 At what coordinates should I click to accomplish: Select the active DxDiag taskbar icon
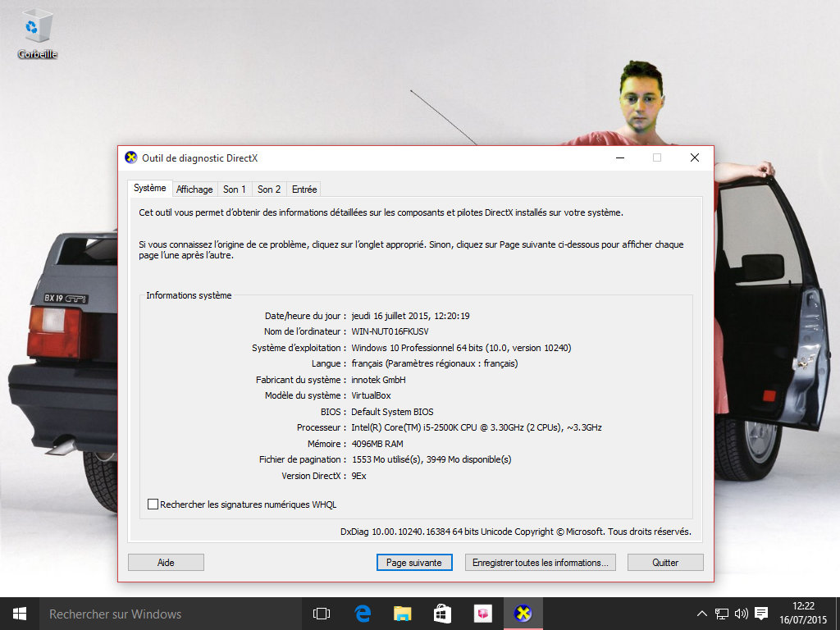(x=523, y=613)
